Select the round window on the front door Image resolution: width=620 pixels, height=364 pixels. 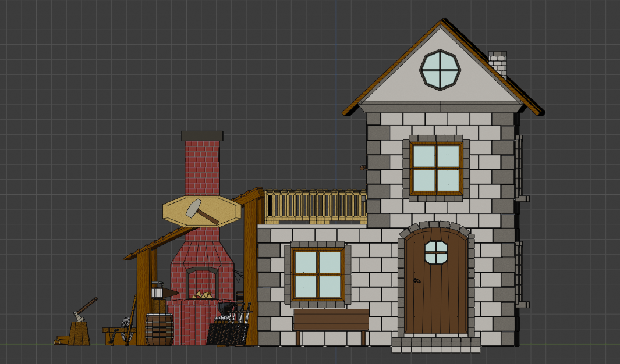click(x=436, y=252)
